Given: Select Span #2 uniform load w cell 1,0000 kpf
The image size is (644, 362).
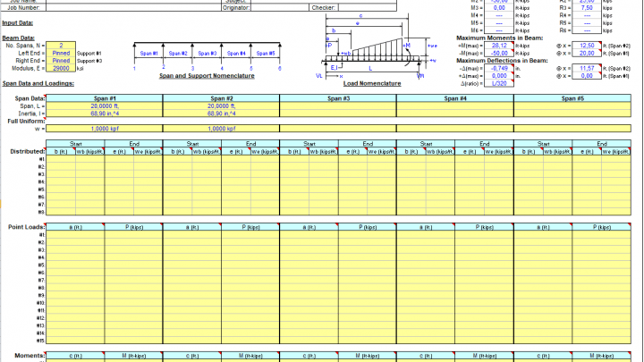Looking at the screenshot, I should point(222,129).
